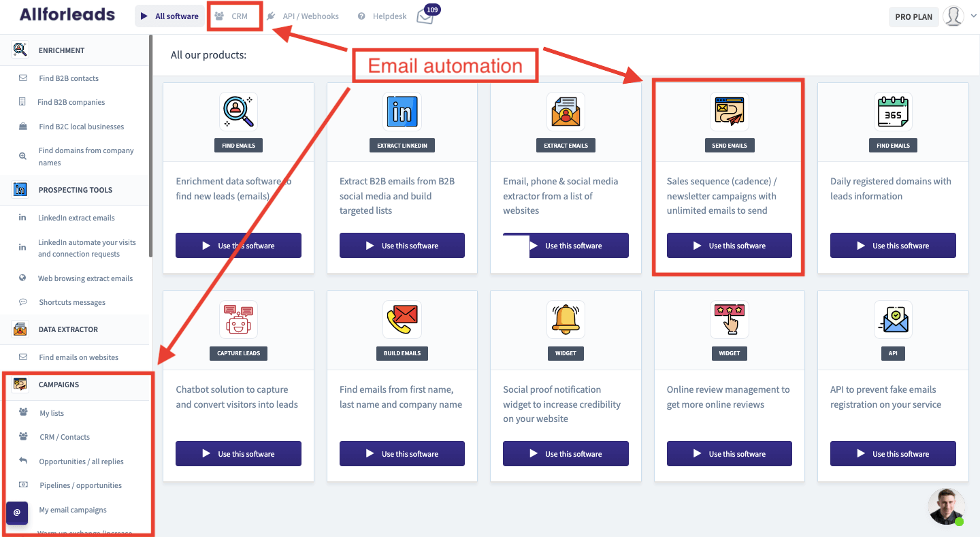Use the Social proof notification software
Viewport: 980px width, 537px height.
point(566,454)
